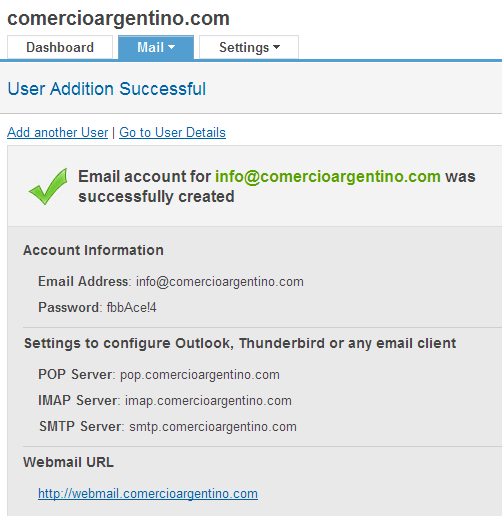Open the Mail tab dropdown arrow
Screen dimensions: 502x516
point(172,47)
